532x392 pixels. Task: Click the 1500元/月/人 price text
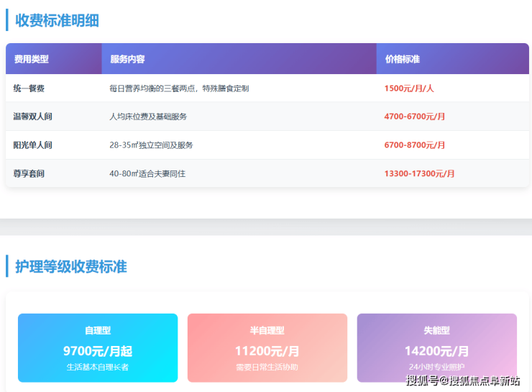point(410,88)
